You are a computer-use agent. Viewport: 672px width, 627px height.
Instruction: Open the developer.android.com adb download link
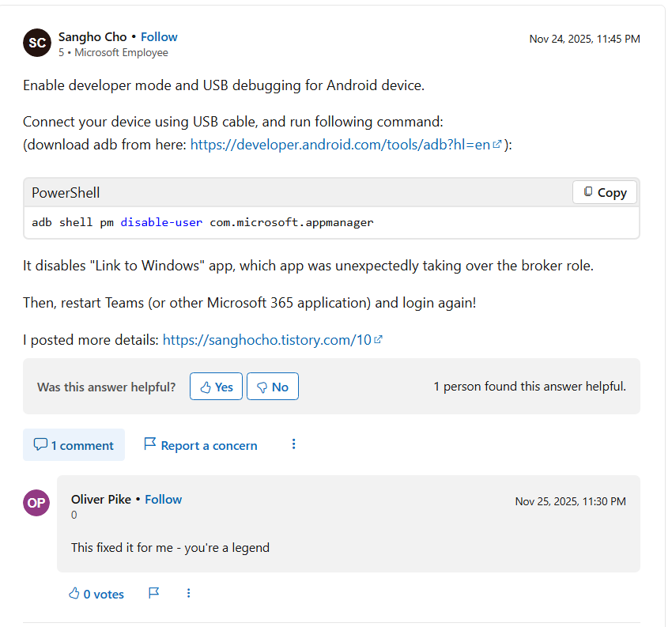pyautogui.click(x=340, y=145)
